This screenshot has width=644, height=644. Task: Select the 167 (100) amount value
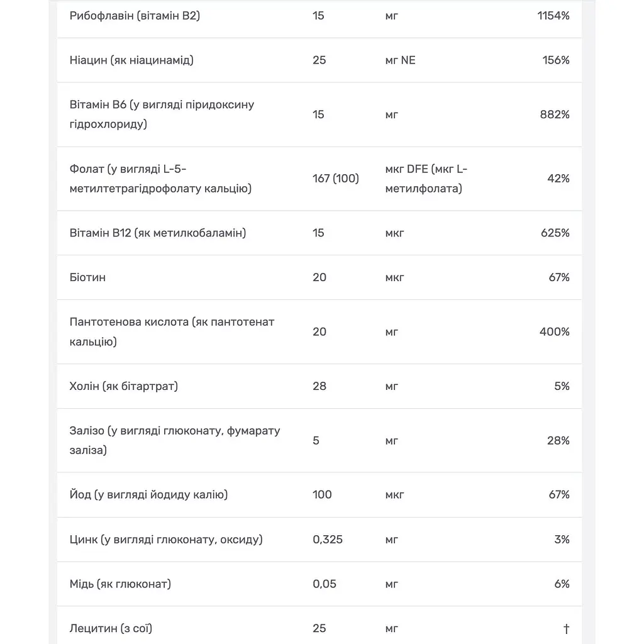click(336, 178)
